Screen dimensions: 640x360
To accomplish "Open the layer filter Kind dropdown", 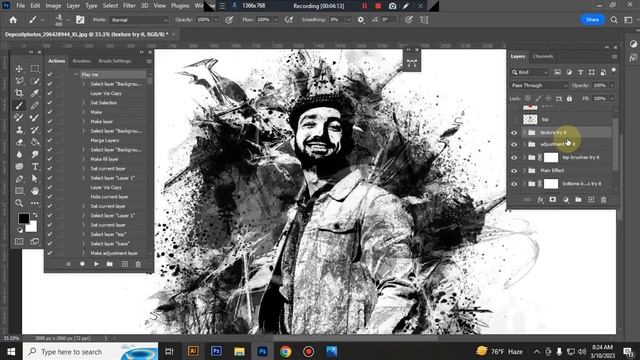I will coord(530,72).
